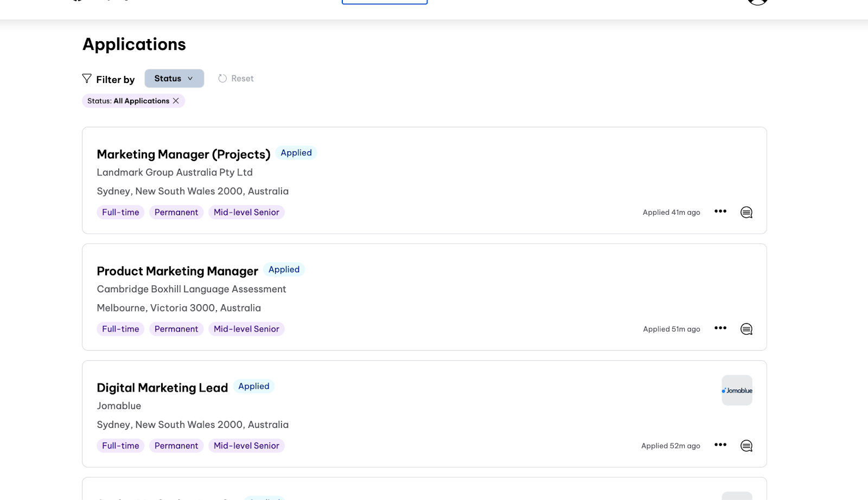Open the Marketing Manager (Projects) job title
The image size is (868, 500).
(183, 155)
